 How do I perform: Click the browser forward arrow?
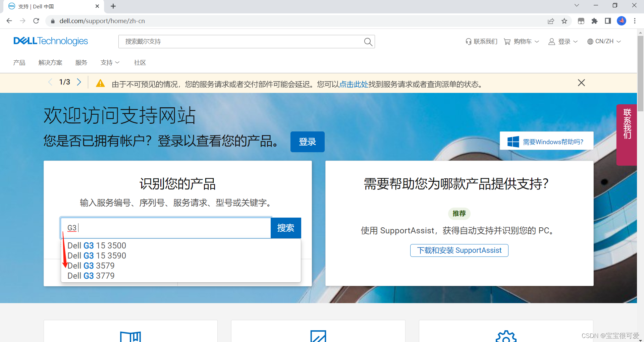coord(22,21)
